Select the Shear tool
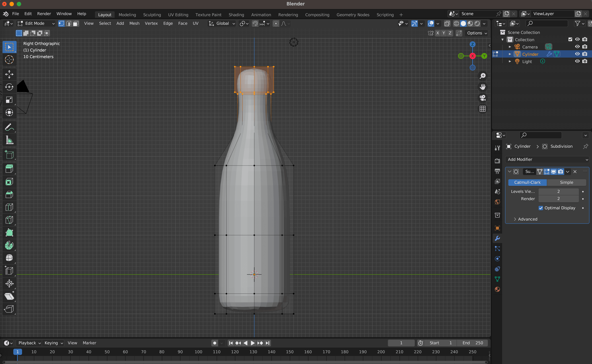Image resolution: width=592 pixels, height=364 pixels. pos(9,296)
